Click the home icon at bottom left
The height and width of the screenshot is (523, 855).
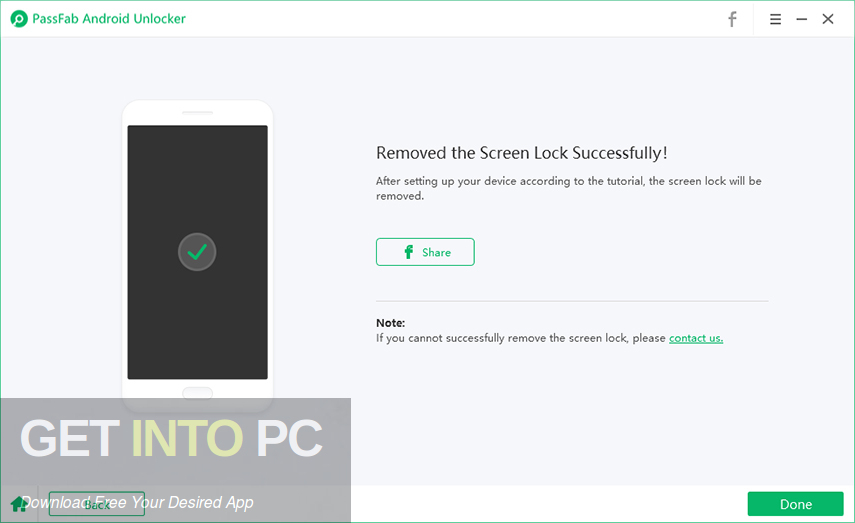coord(18,504)
